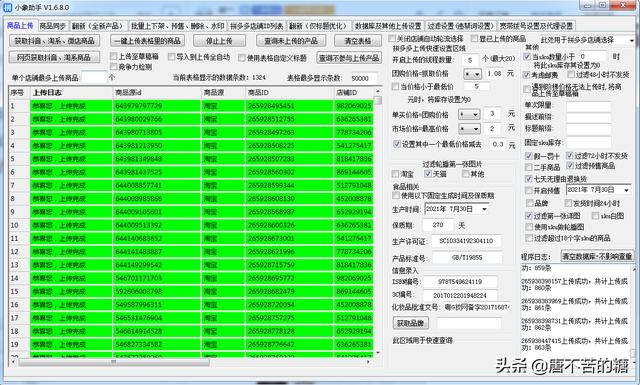Open the 翻新（全新产品） tab
The height and width of the screenshot is (385, 640).
coord(98,26)
